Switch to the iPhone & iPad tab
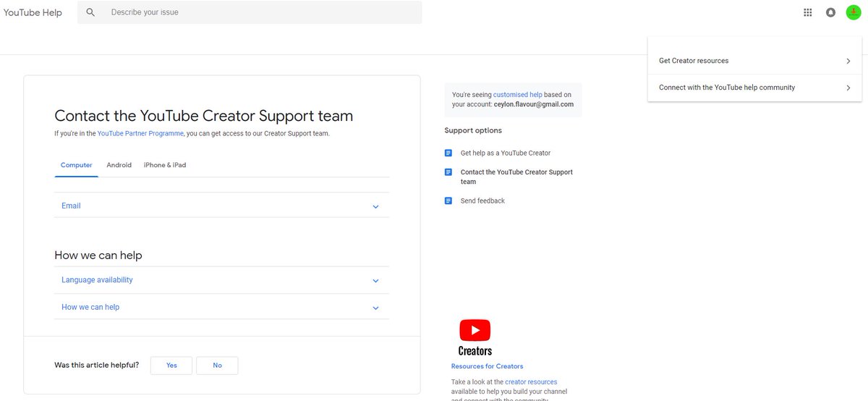The width and height of the screenshot is (868, 401). tap(165, 165)
